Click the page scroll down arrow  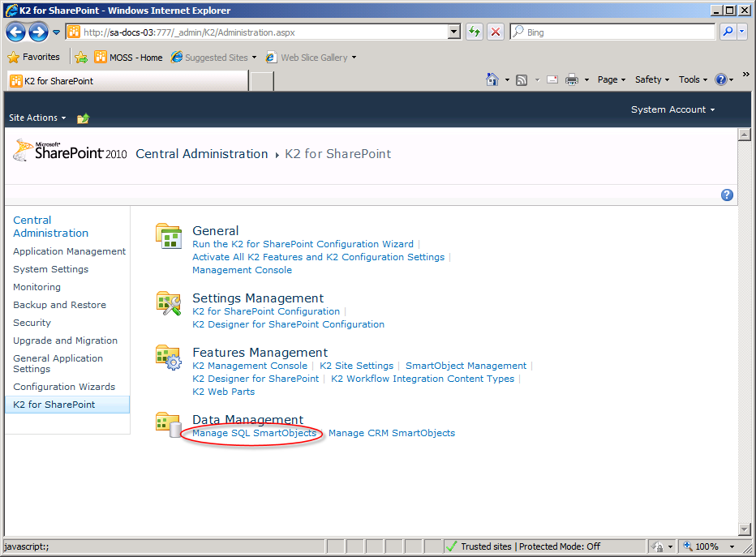[745, 529]
